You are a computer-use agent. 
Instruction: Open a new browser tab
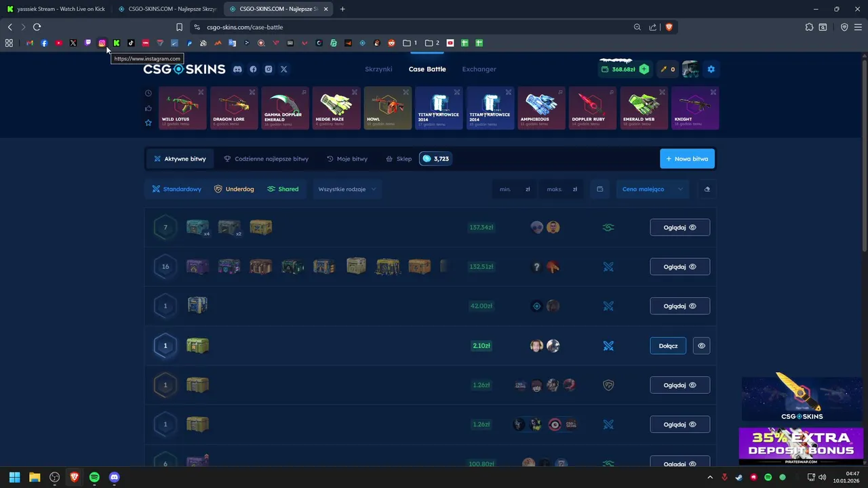click(x=342, y=9)
